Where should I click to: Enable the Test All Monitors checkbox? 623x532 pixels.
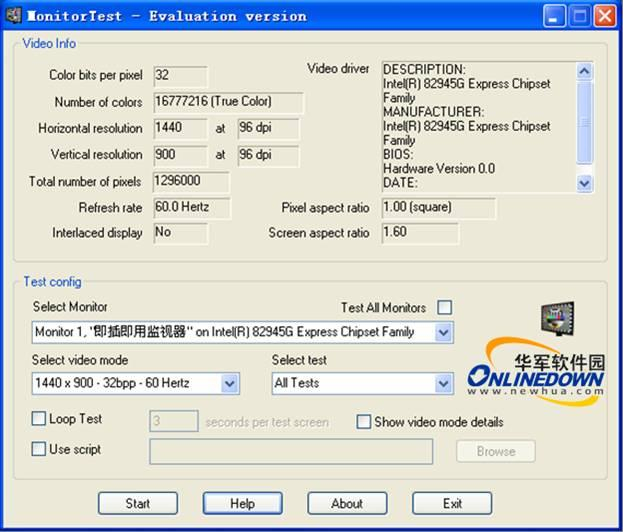(x=444, y=307)
